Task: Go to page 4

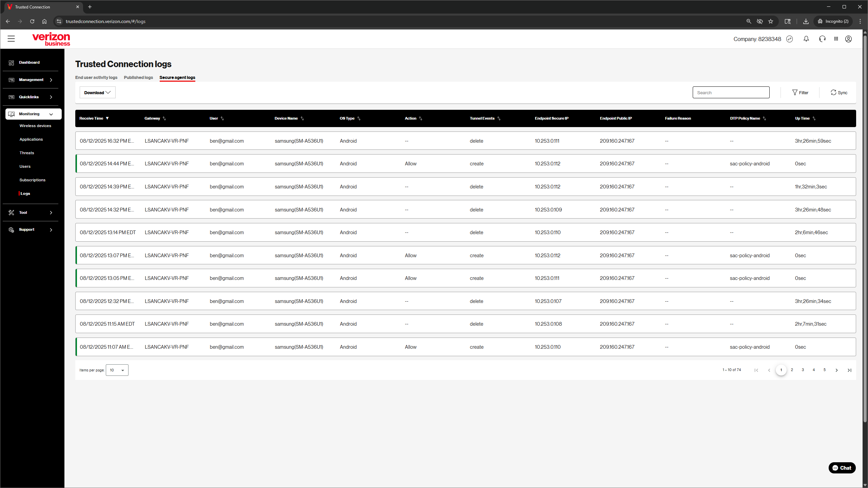Action: [814, 370]
